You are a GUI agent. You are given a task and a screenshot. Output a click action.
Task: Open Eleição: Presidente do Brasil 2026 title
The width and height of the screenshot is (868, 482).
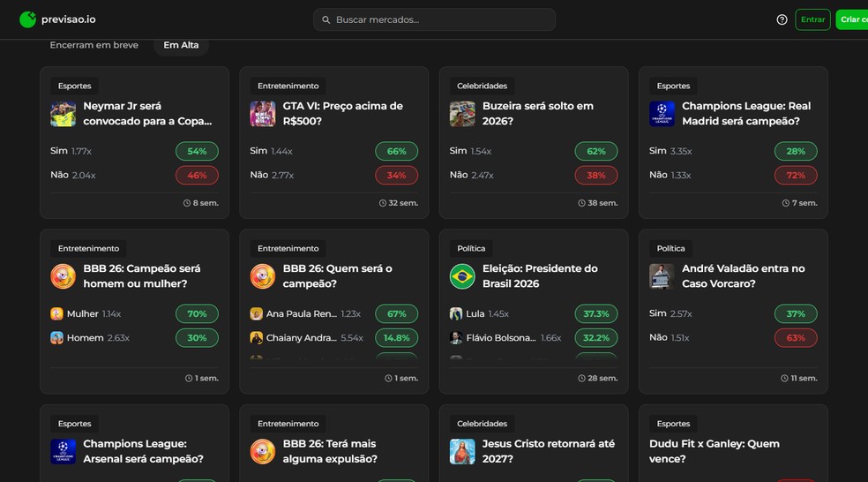(540, 276)
